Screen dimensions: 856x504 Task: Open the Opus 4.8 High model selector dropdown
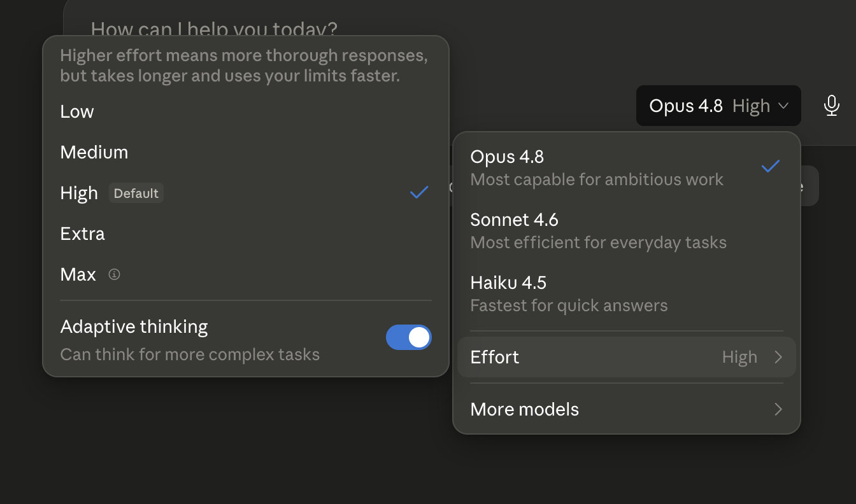[x=718, y=106]
